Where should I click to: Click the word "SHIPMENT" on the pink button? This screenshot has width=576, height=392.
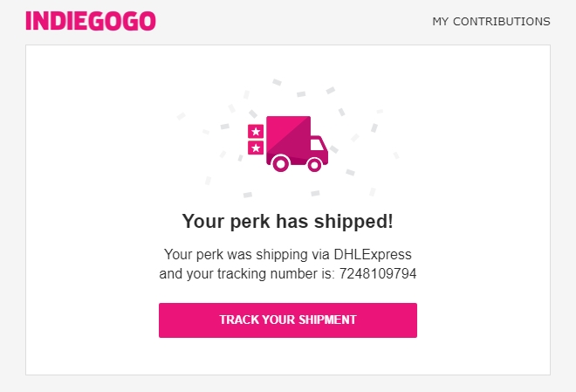pos(327,320)
